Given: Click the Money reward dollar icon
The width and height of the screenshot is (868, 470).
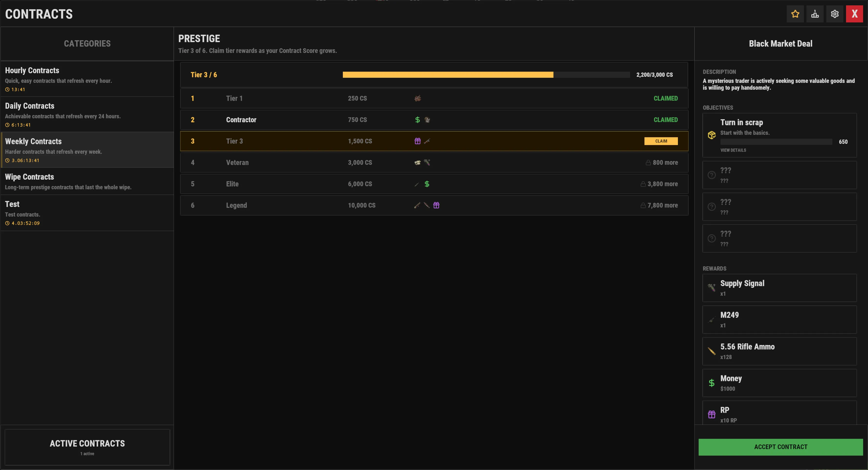Looking at the screenshot, I should [x=712, y=383].
